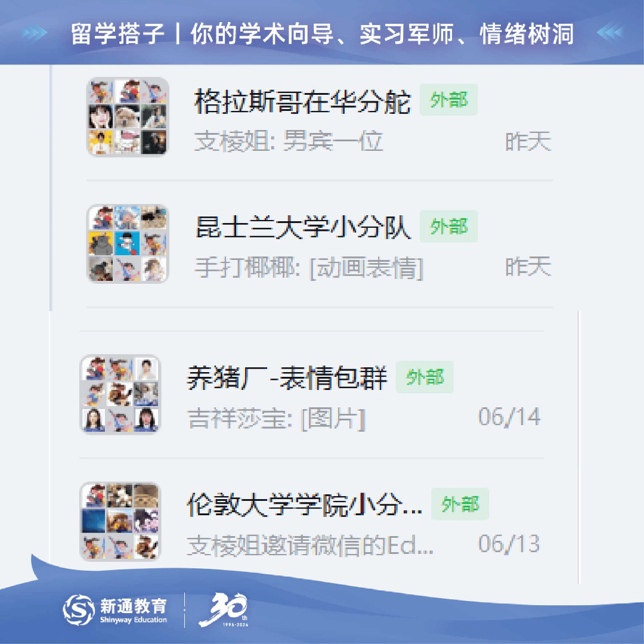644x644 pixels.
Task: Open message preview 支棱姐: 男宾一位
Action: tap(289, 141)
